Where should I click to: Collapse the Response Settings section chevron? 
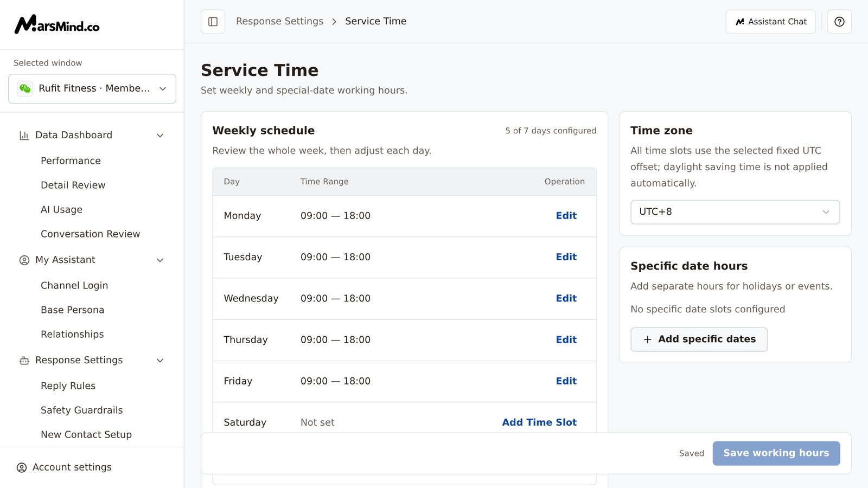tap(160, 361)
